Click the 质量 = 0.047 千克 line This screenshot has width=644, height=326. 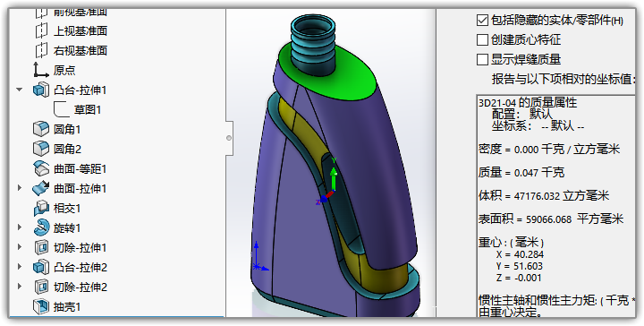click(x=521, y=172)
